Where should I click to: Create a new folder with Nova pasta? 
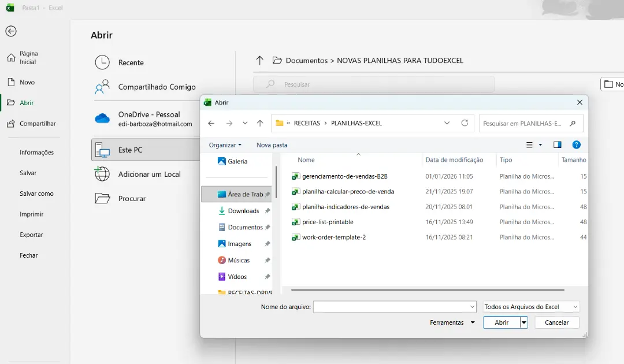point(272,144)
